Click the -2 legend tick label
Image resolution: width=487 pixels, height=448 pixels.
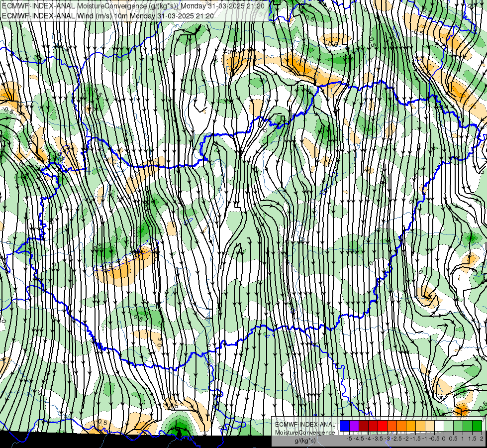(x=406, y=439)
